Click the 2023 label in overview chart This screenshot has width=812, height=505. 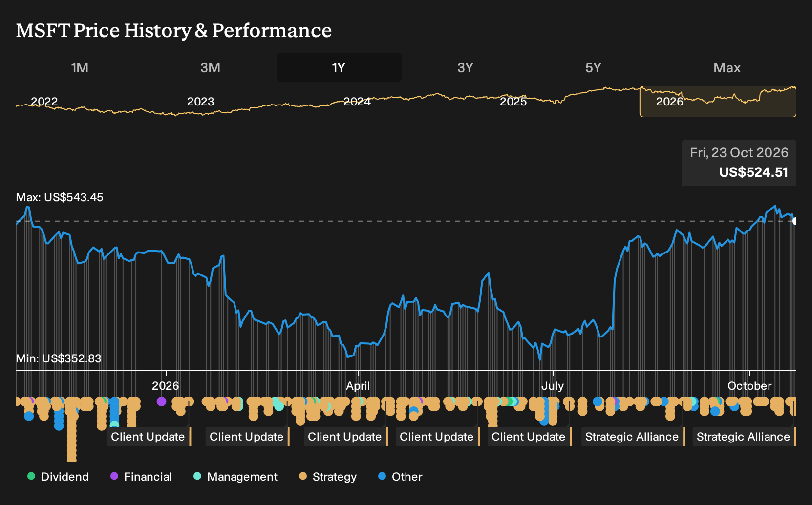pos(200,102)
